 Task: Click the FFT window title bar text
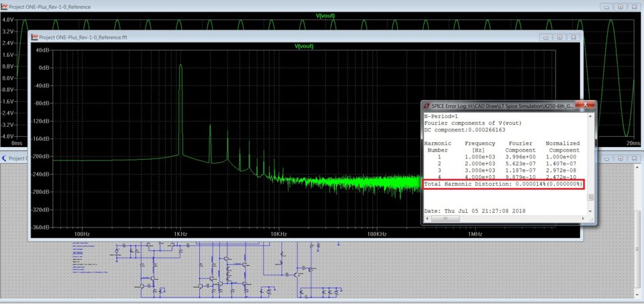tap(83, 38)
